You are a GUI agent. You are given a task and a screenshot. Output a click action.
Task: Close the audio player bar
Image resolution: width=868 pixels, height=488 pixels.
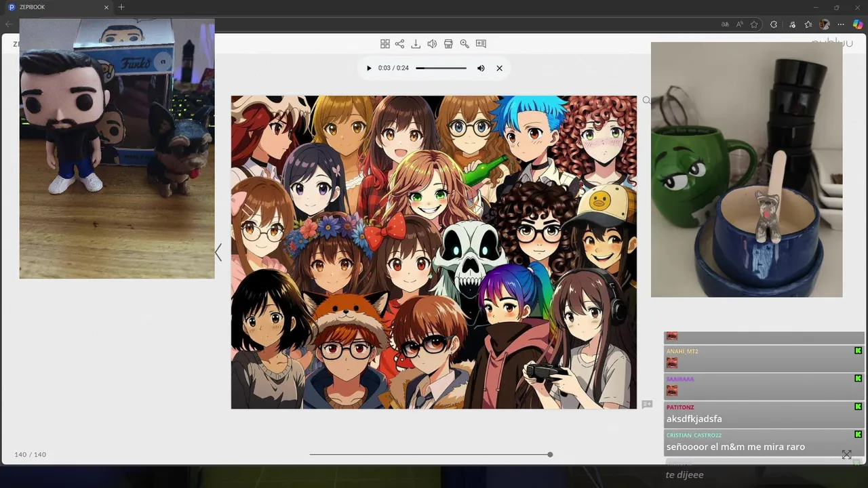click(x=499, y=68)
